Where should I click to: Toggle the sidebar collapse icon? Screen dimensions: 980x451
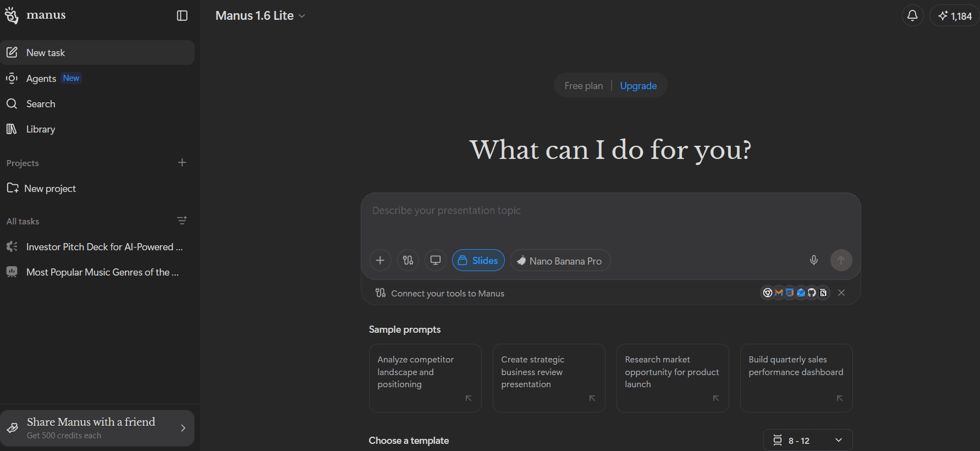coord(182,15)
